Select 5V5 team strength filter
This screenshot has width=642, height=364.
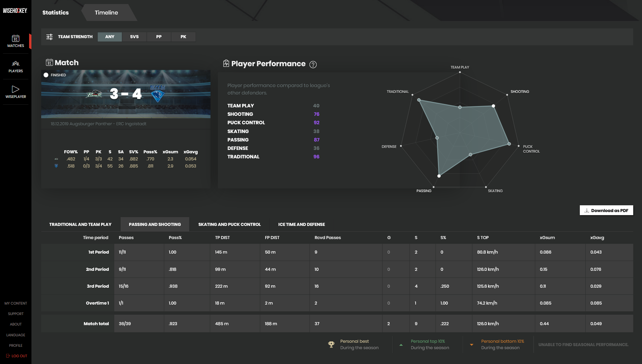134,37
